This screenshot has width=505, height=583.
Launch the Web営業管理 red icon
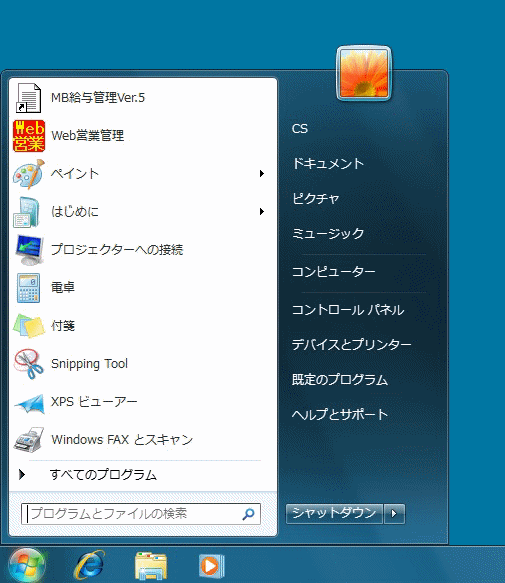[x=29, y=136]
